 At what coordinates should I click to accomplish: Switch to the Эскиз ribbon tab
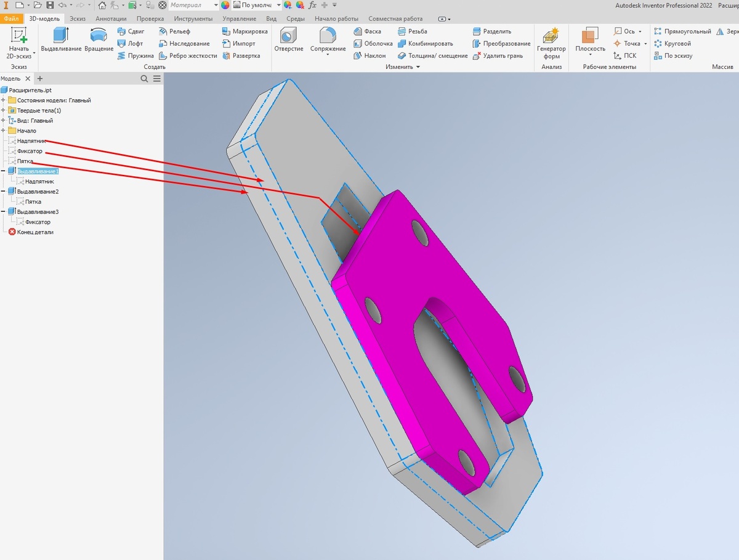click(x=78, y=18)
